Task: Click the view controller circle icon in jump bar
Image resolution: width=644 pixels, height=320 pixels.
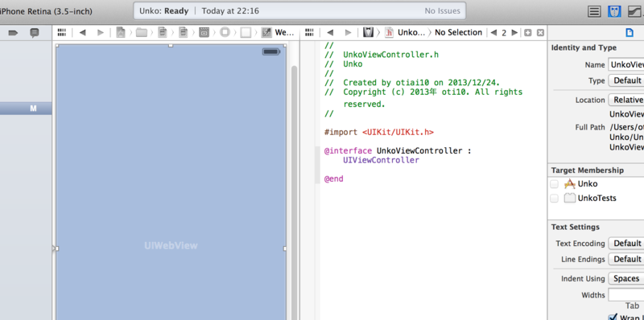Action: (x=225, y=32)
